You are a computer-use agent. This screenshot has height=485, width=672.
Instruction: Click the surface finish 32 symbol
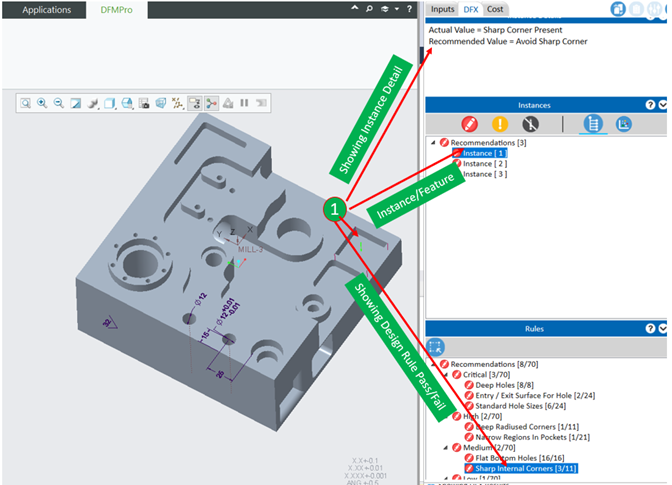click(110, 323)
